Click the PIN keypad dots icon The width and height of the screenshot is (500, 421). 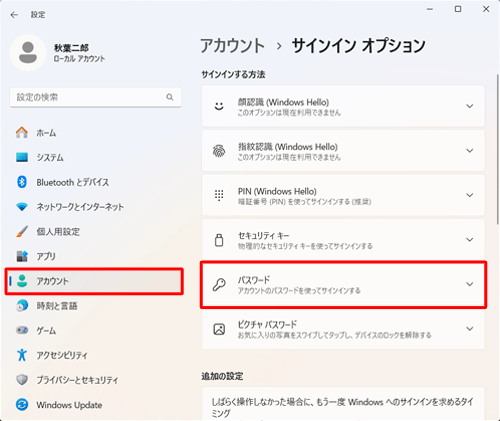pos(219,195)
